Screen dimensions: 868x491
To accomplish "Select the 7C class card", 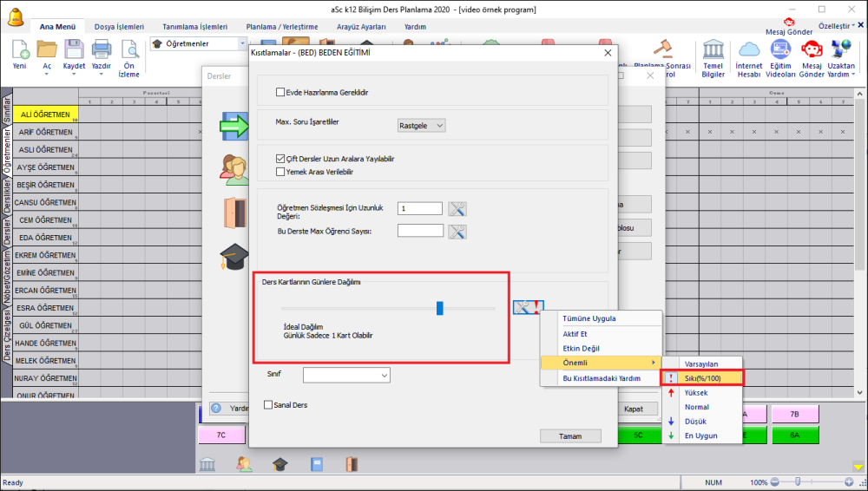I will [221, 435].
